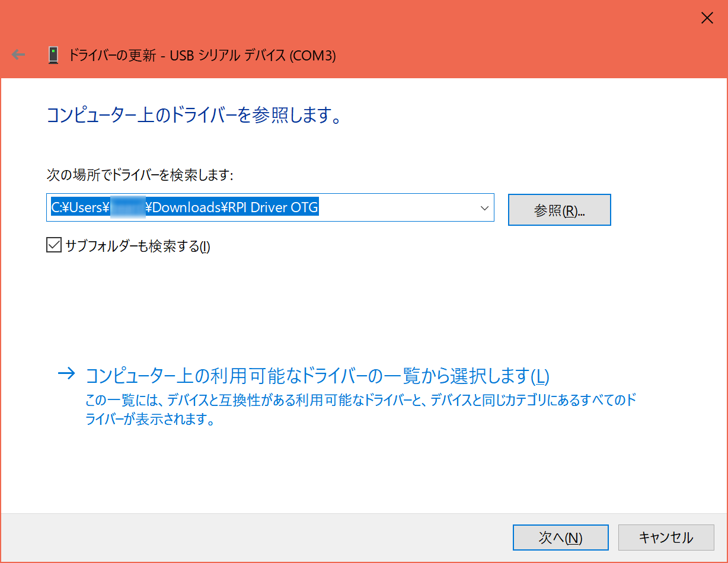Open the コンピューター上の利用可能なドライバーの一覧から選択します(L) link

point(317,376)
